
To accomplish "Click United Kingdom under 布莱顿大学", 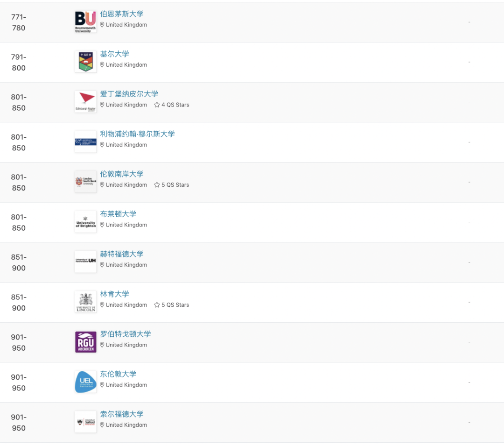I will 126,225.
